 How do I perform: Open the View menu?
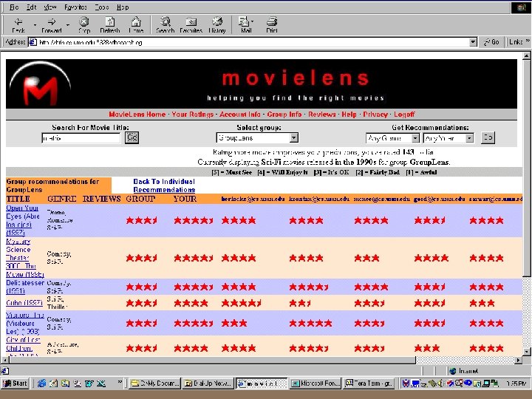(50, 7)
